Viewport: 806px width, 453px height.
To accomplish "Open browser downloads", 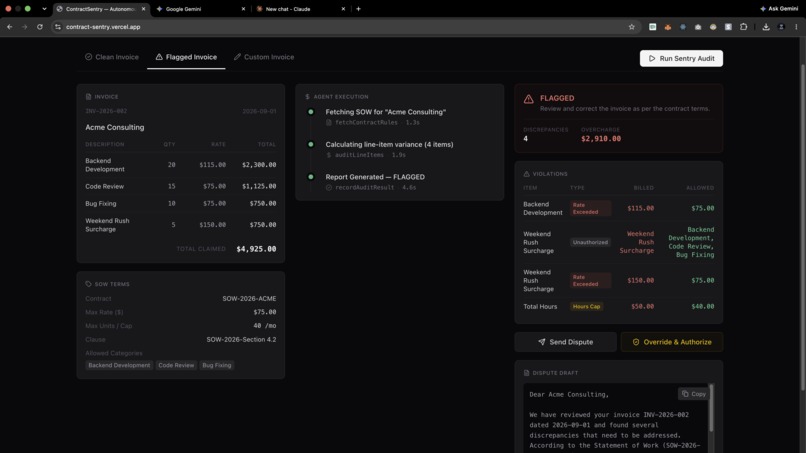I will [x=766, y=27].
